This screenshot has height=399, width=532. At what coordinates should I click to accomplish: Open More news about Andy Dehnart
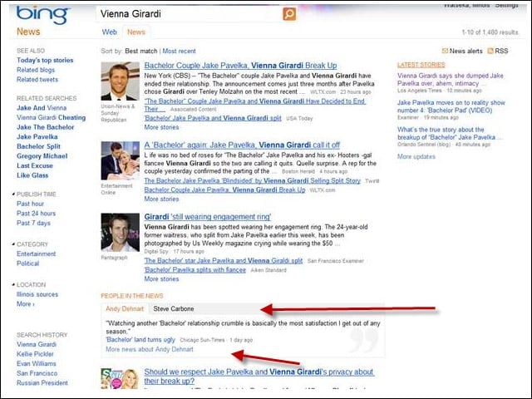[x=150, y=349]
